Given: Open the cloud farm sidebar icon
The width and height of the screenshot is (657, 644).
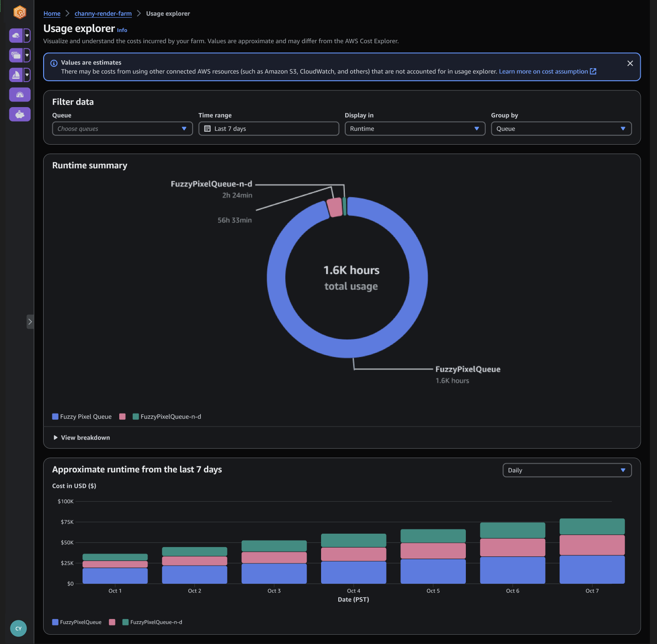Looking at the screenshot, I should (16, 35).
